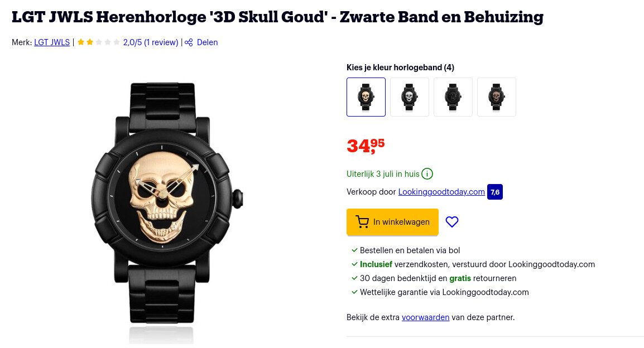Screen dimensions: 644x348
Task: Click the star rating icons
Action: pos(99,42)
